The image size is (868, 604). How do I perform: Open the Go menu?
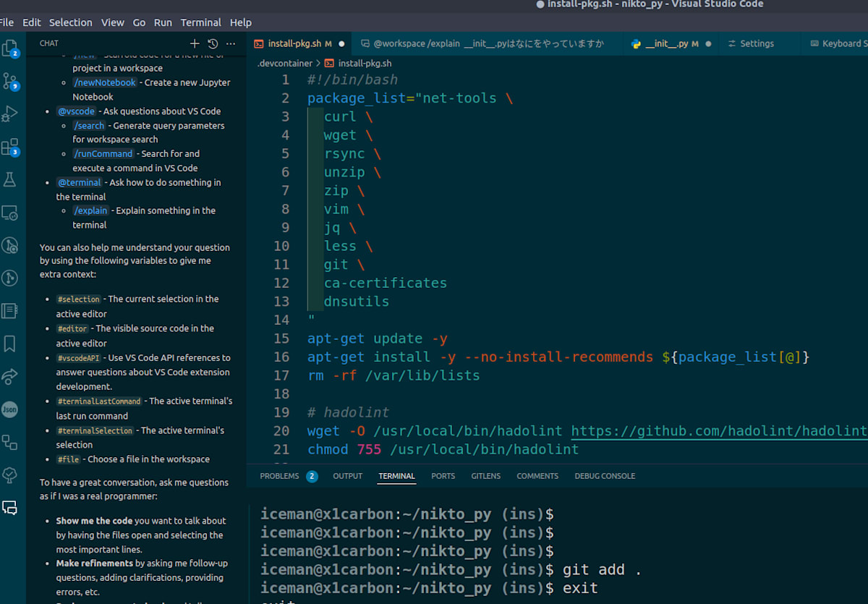point(139,22)
